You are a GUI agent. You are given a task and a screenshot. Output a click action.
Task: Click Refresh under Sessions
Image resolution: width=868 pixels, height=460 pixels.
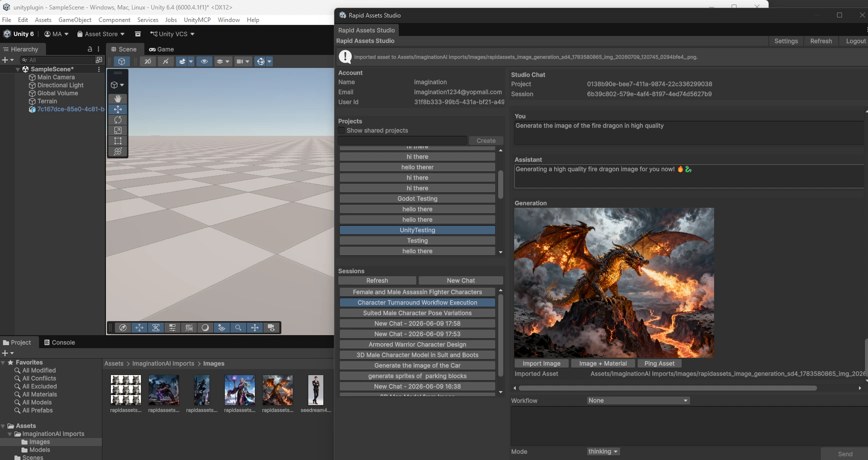coord(377,281)
